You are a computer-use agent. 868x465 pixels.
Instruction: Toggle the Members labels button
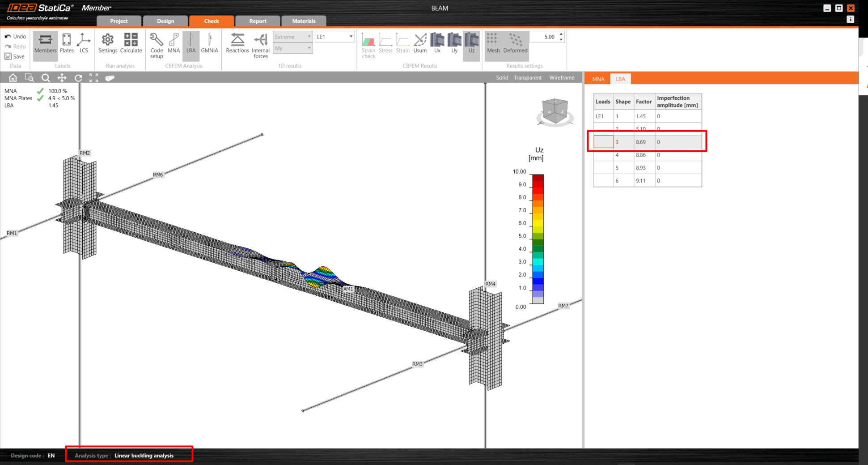(x=46, y=43)
